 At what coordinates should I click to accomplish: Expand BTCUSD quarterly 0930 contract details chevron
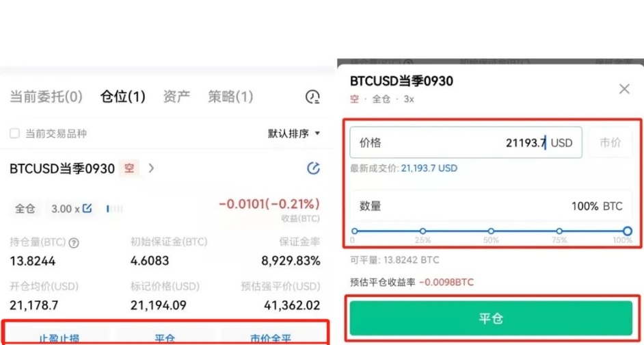[151, 168]
